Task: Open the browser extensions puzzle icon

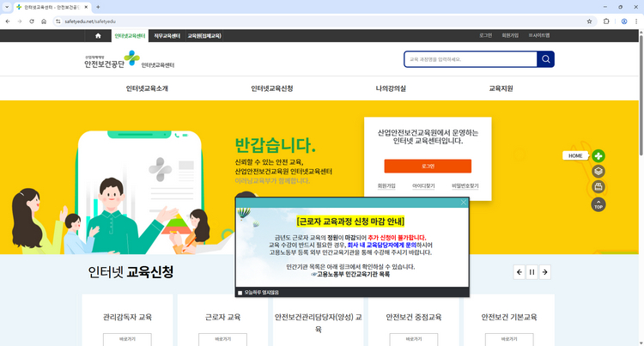Action: 606,21
